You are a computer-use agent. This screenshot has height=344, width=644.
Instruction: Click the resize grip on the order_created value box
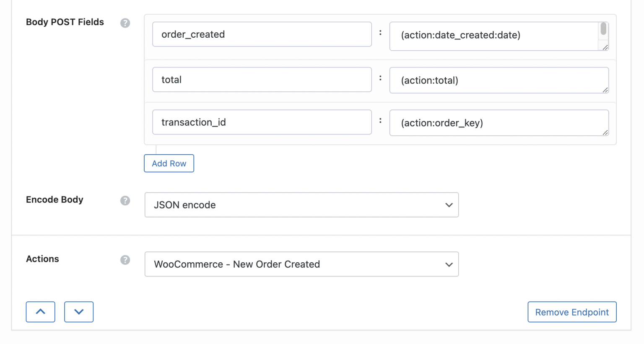pyautogui.click(x=606, y=47)
